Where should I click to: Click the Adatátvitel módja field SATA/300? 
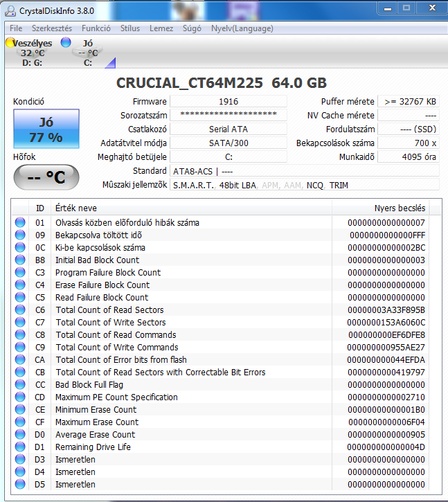(x=229, y=143)
